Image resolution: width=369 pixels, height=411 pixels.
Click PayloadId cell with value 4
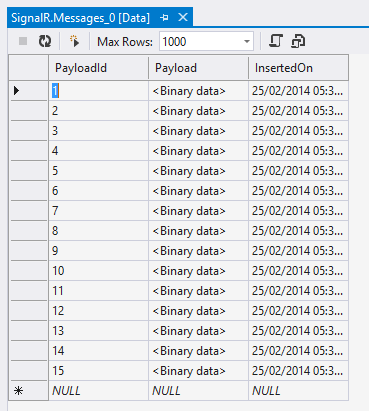click(x=99, y=151)
